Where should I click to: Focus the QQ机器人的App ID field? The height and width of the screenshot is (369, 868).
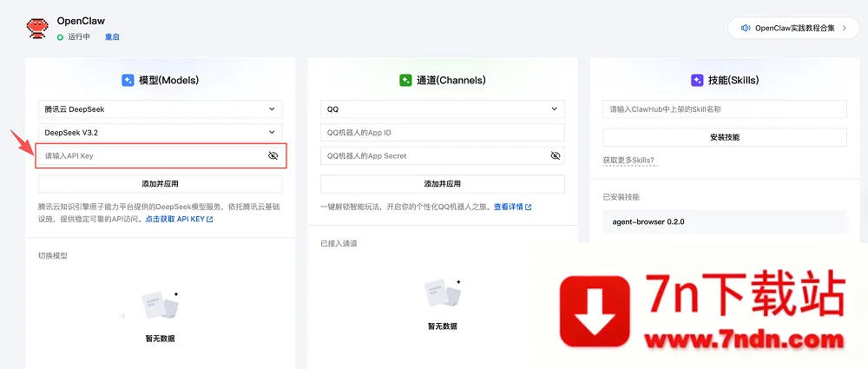[443, 133]
